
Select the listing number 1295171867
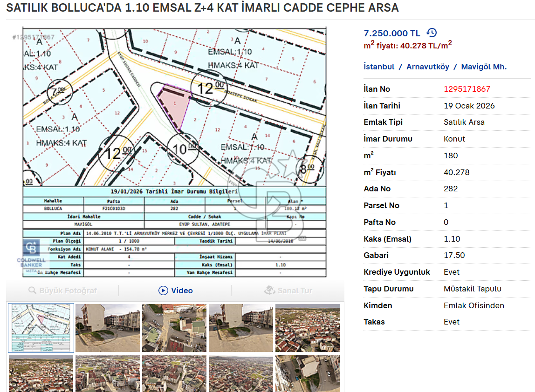tap(467, 89)
